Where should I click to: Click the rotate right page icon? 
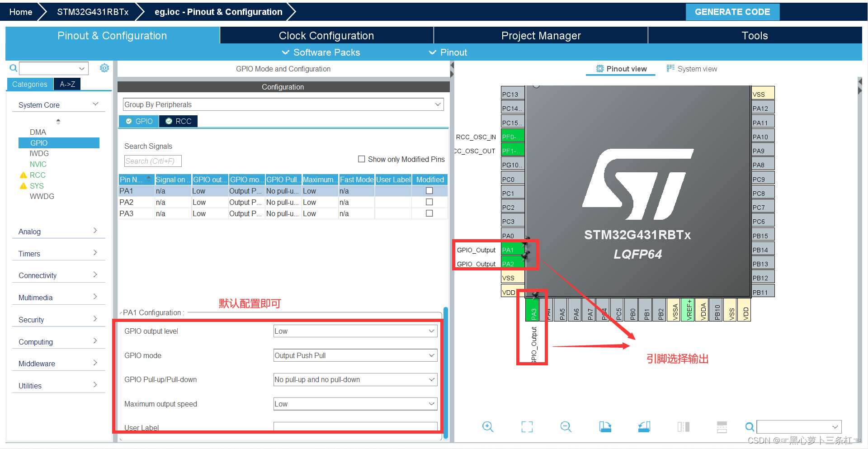coord(644,426)
